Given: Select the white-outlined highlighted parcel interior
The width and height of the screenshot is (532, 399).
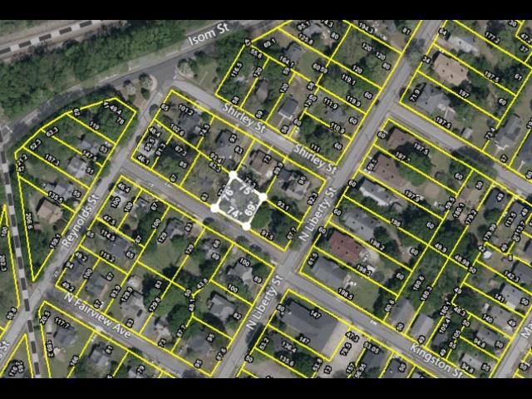Looking at the screenshot, I should [239, 201].
